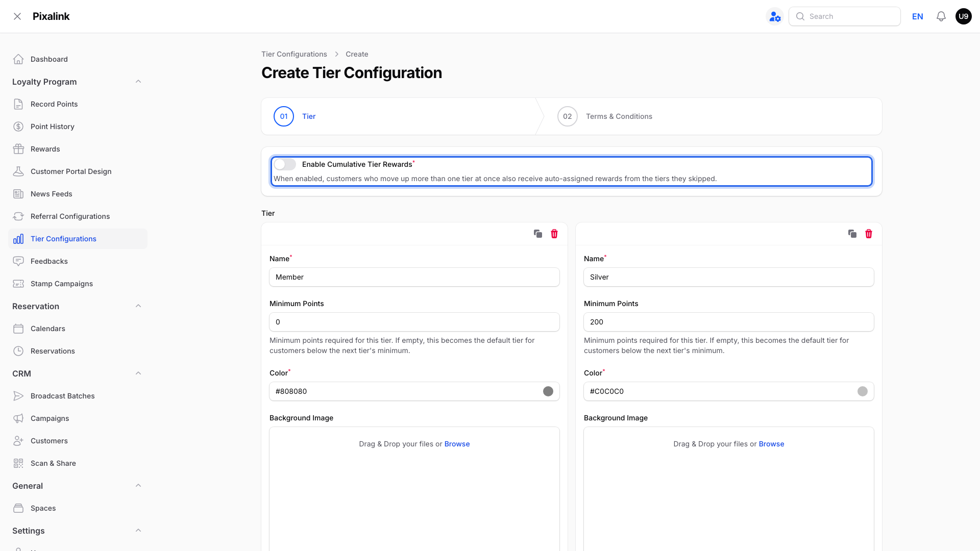
Task: Click the Search input field
Action: point(845,16)
